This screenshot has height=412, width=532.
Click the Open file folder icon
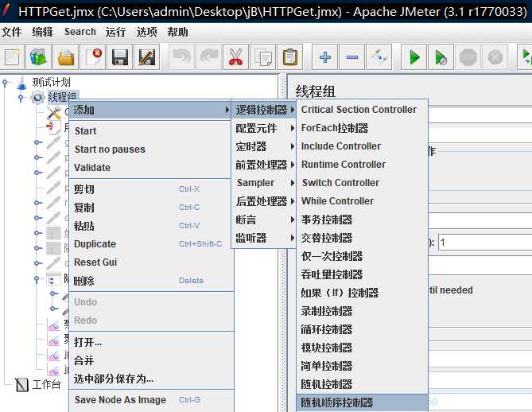(66, 57)
